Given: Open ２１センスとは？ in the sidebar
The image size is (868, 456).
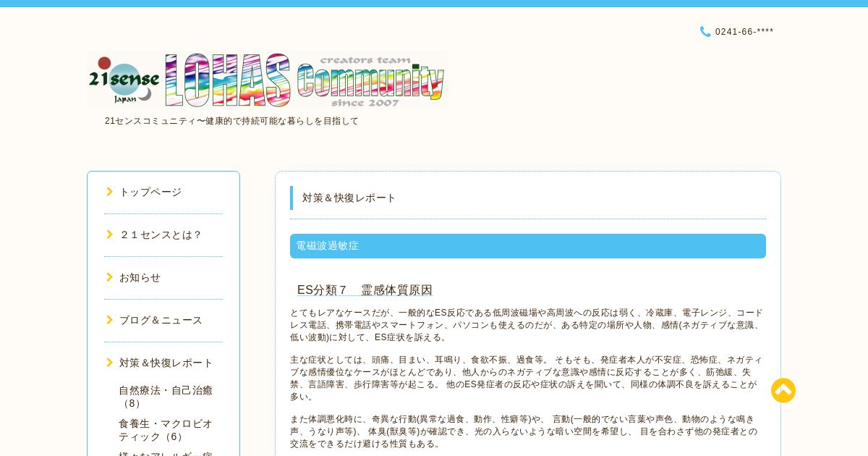Looking at the screenshot, I should (x=161, y=235).
